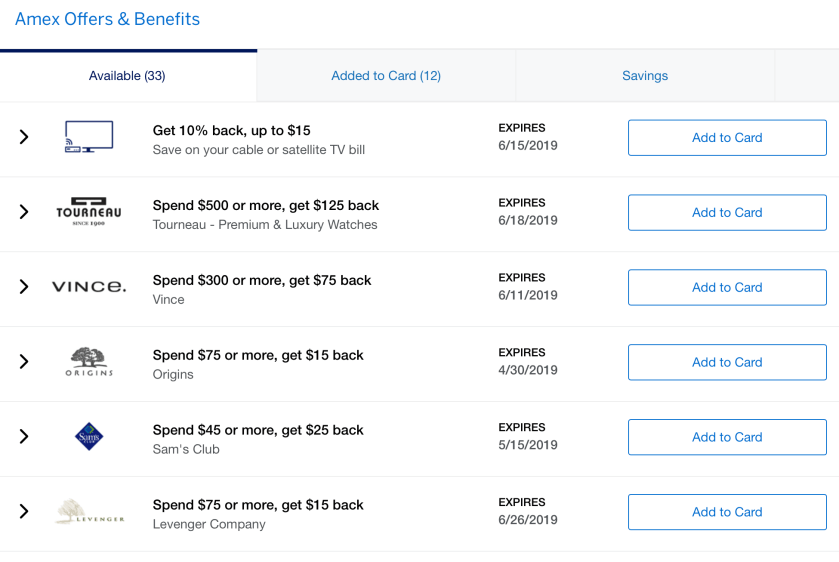Switch to the Added to Card tab
The width and height of the screenshot is (839, 562).
coord(386,76)
